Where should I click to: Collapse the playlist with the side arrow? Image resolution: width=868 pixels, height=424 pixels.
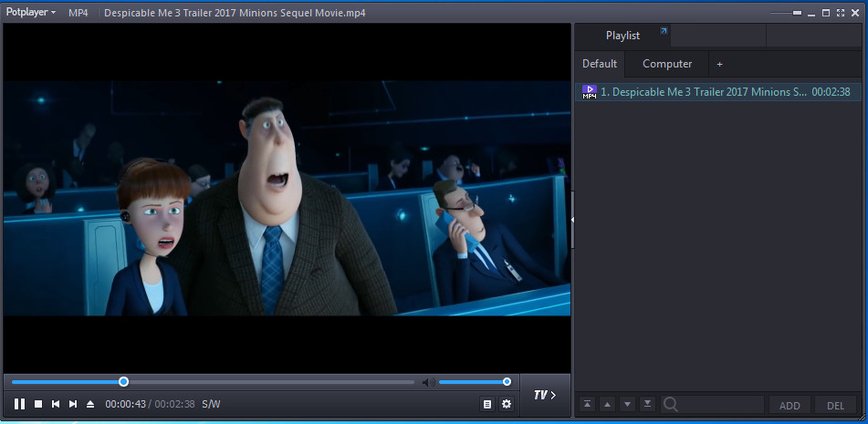572,220
